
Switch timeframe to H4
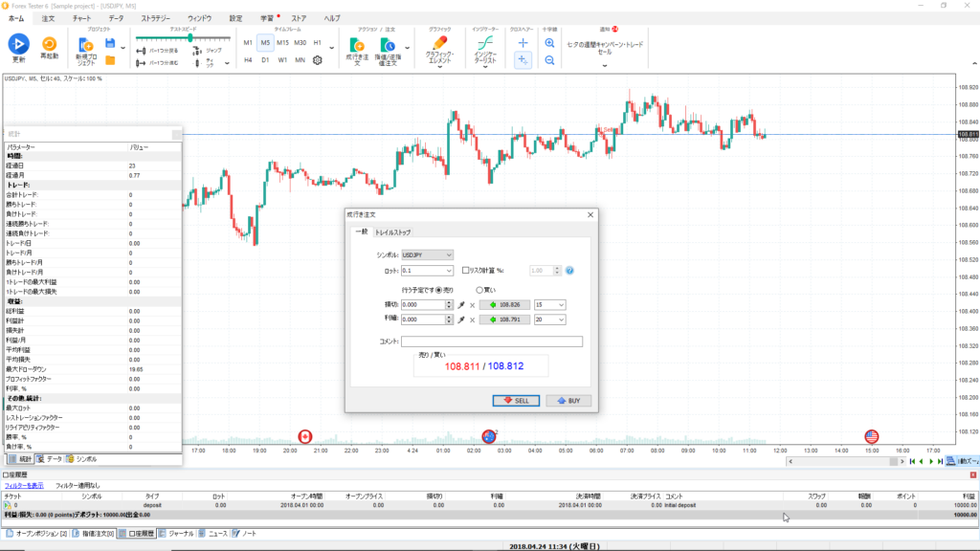[x=248, y=60]
